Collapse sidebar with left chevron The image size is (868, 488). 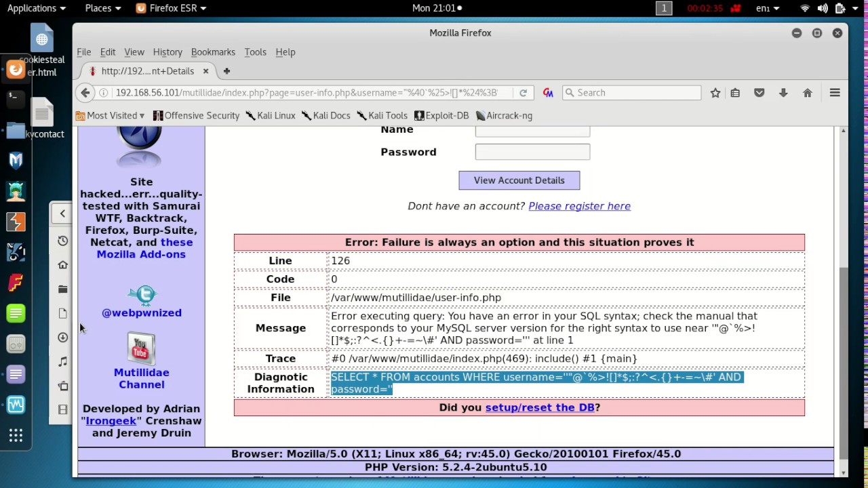coord(62,213)
